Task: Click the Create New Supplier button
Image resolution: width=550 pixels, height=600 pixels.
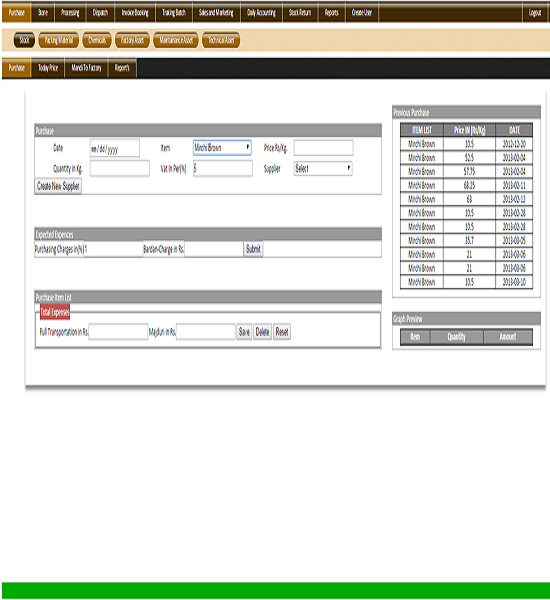Action: pos(58,186)
